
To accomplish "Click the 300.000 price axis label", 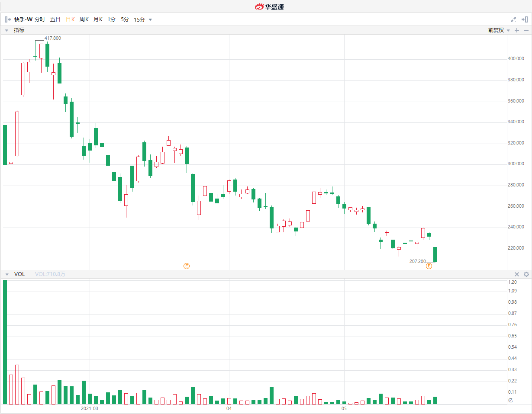I will point(516,164).
